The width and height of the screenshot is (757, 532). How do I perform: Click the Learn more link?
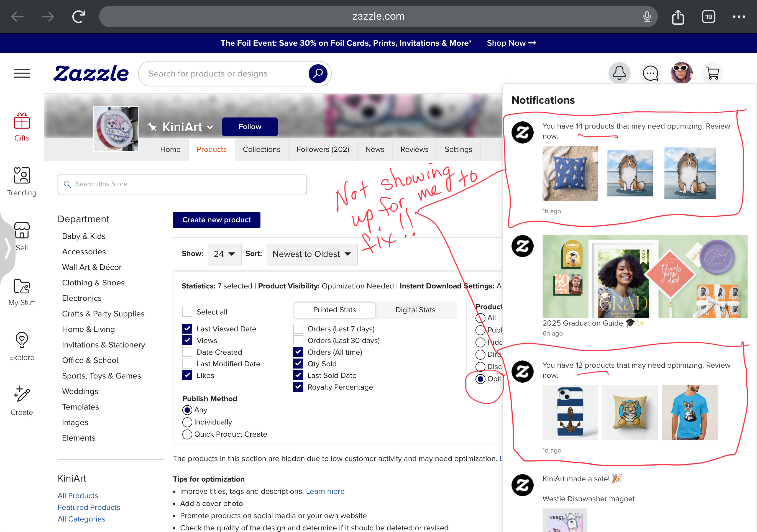point(325,491)
